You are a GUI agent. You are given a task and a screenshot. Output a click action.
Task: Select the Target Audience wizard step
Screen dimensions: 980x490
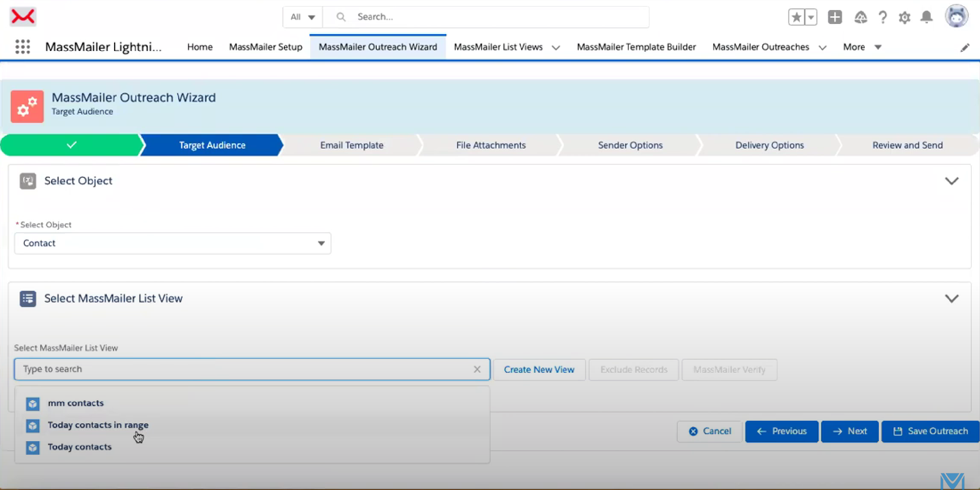coord(212,145)
